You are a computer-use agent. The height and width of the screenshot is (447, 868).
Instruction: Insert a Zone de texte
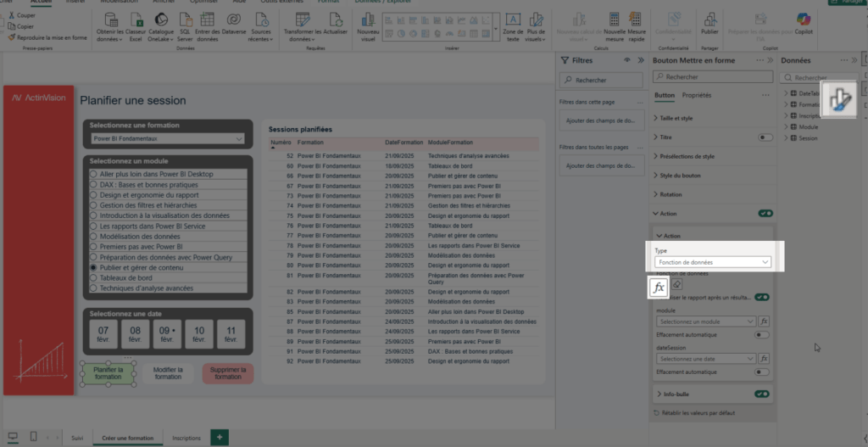coord(513,25)
